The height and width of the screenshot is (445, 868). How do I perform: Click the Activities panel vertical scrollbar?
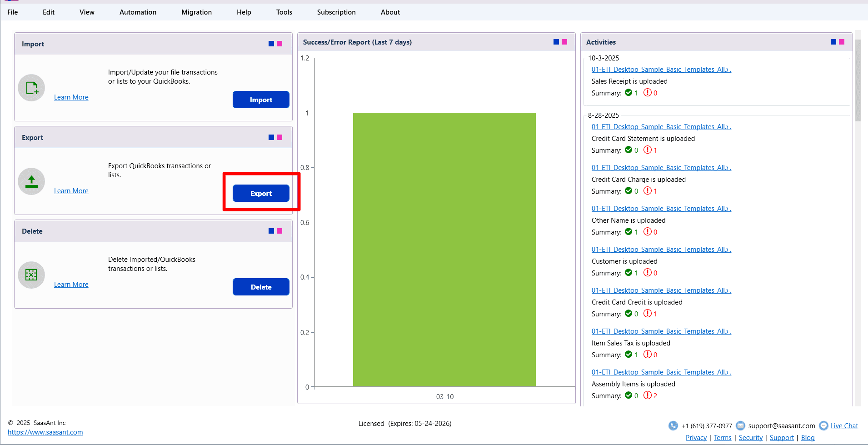tap(858, 81)
